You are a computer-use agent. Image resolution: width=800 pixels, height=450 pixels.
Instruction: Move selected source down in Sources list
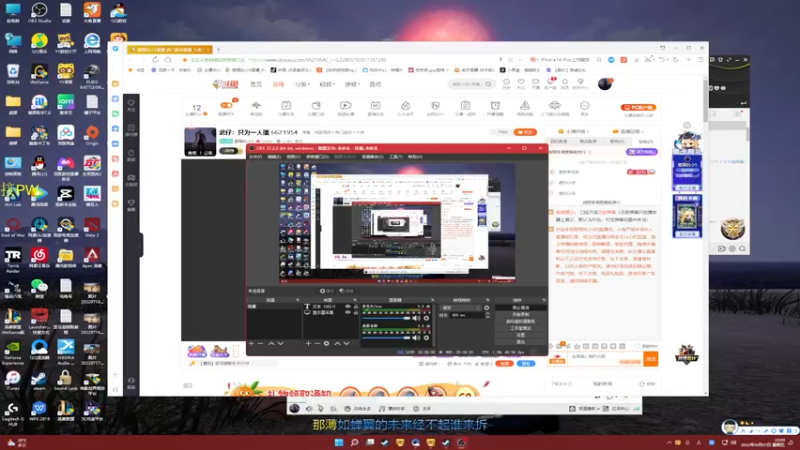(x=346, y=343)
